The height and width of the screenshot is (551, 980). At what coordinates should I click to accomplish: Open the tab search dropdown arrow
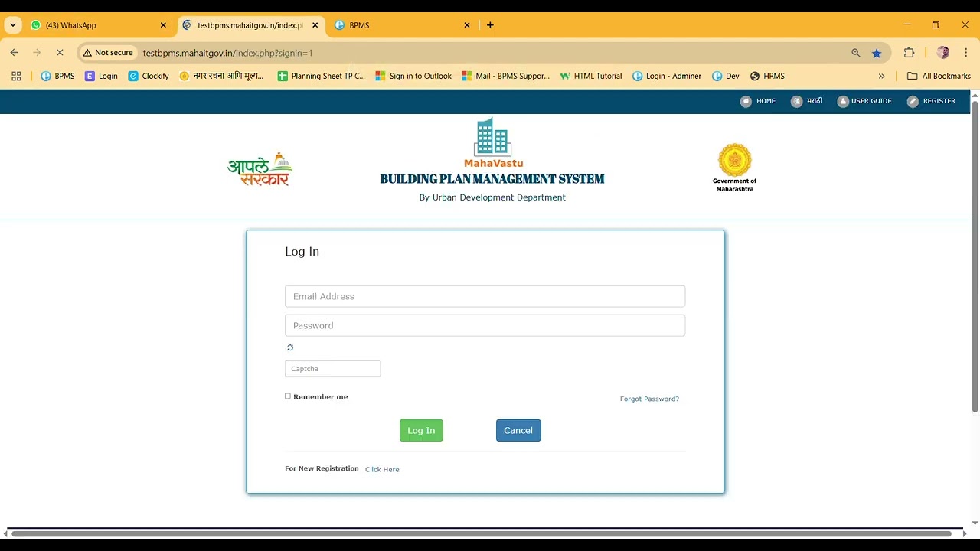click(13, 25)
